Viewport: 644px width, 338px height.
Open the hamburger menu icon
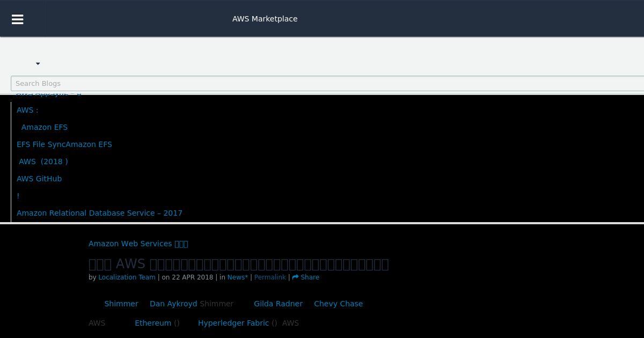pos(18,19)
